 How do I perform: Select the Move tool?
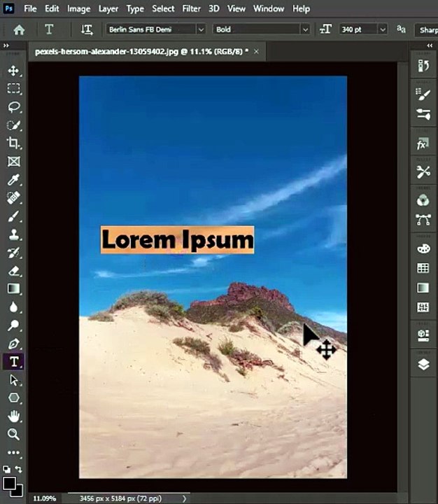(x=13, y=71)
